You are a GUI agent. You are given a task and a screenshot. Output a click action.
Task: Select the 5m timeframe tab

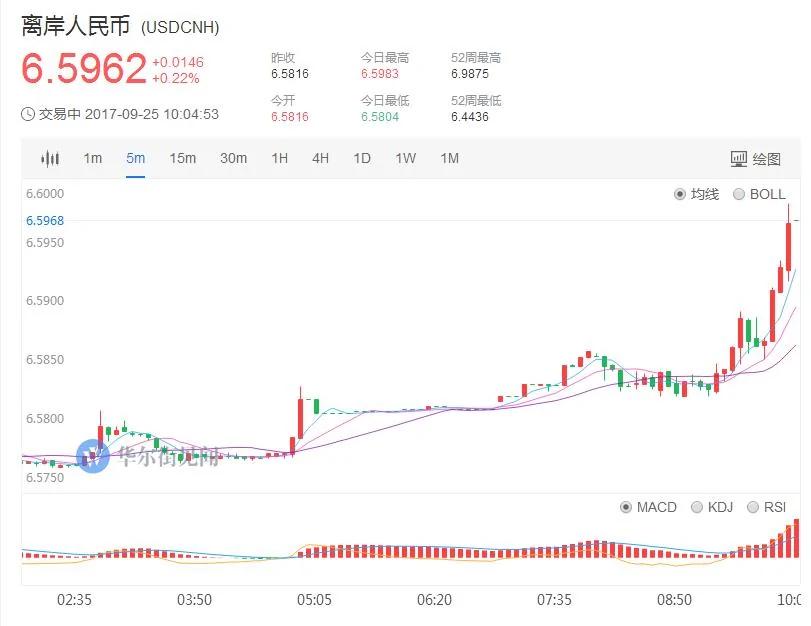136,158
